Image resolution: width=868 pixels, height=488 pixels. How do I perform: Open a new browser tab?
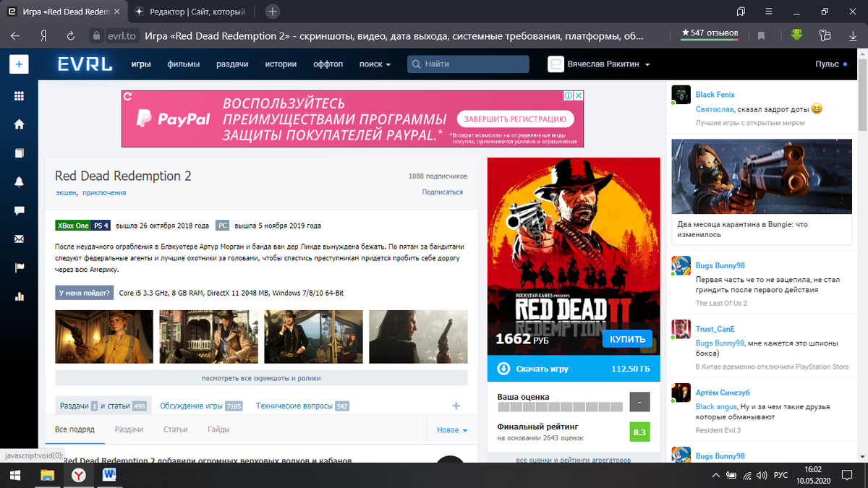pyautogui.click(x=272, y=12)
